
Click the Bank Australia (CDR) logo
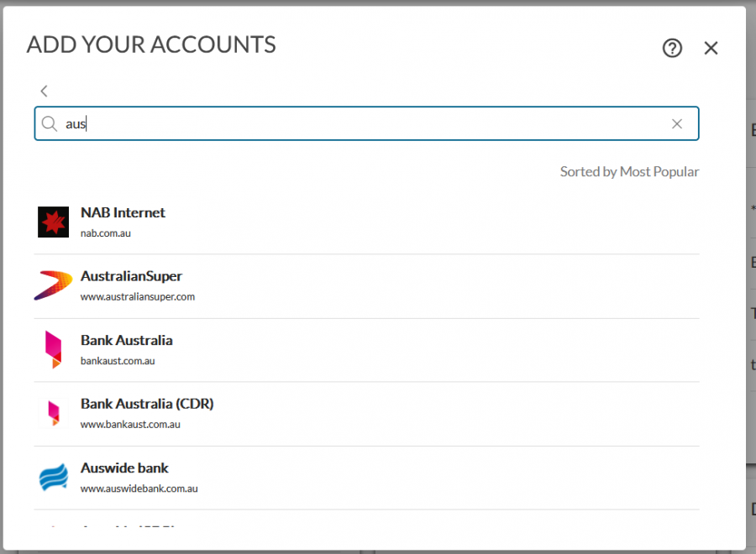click(x=54, y=413)
